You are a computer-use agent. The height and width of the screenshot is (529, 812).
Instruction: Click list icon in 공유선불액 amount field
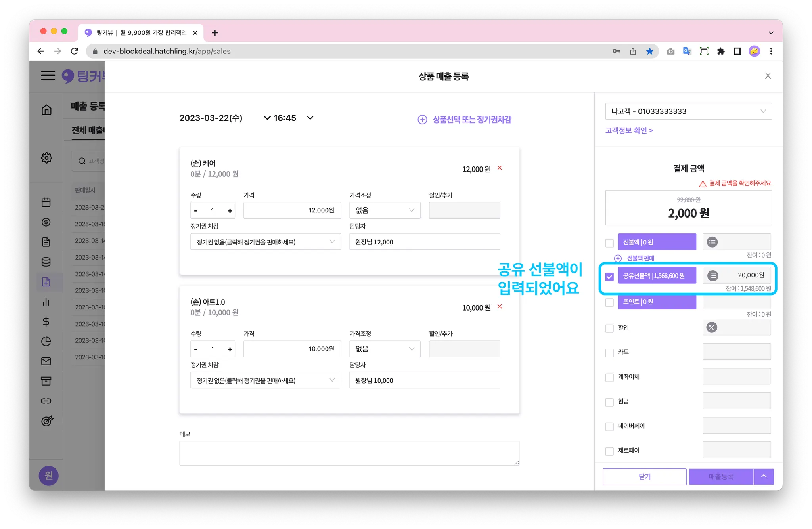click(x=712, y=275)
